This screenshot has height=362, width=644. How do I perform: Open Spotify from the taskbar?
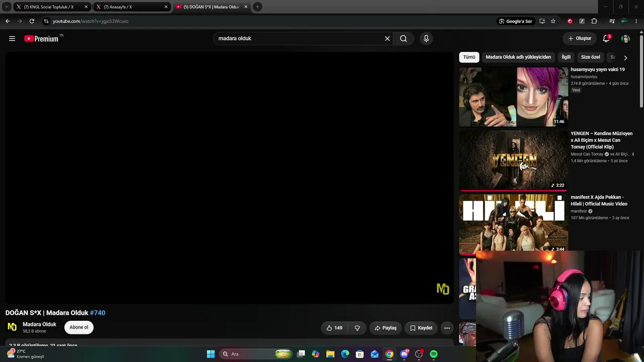click(x=434, y=354)
